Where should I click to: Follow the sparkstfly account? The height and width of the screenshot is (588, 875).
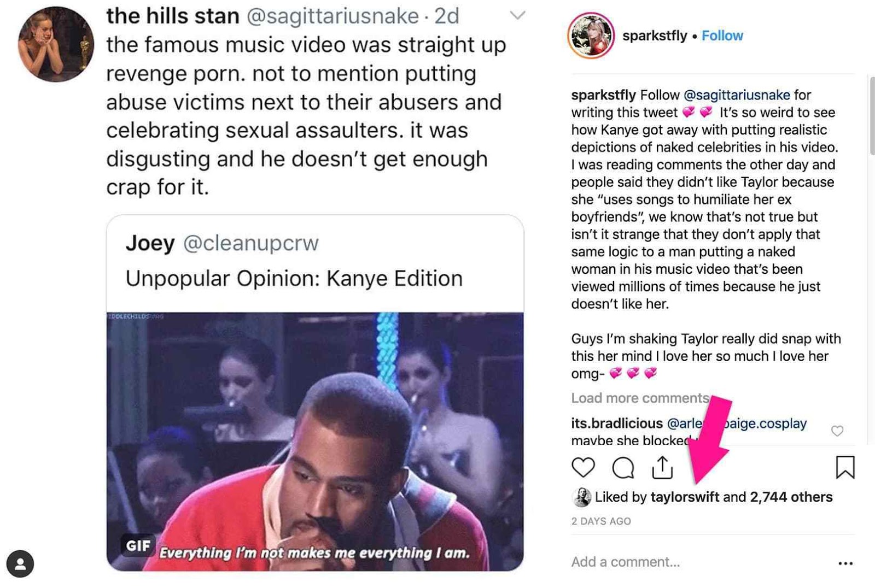(x=722, y=36)
